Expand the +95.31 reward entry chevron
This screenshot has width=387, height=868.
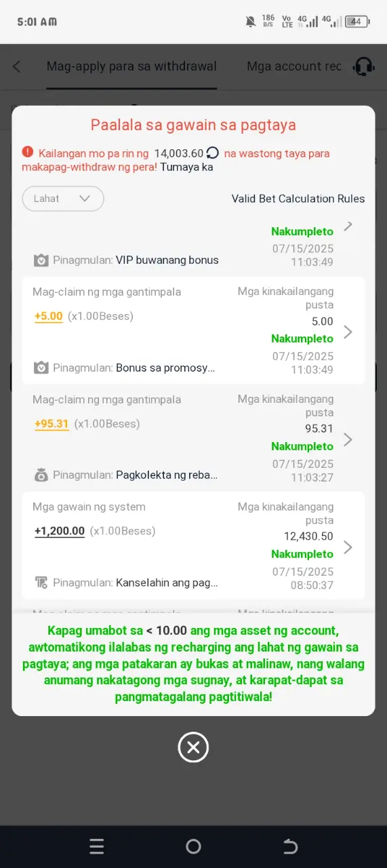coord(348,439)
